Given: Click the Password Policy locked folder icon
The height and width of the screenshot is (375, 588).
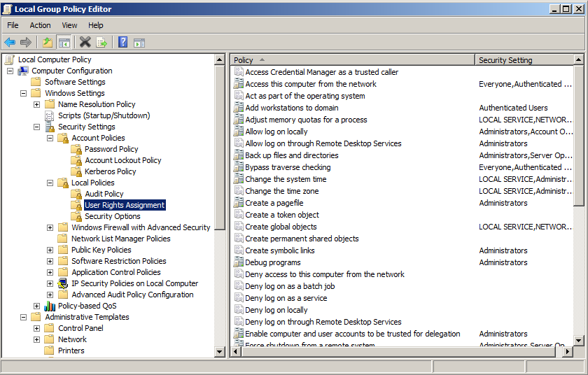Looking at the screenshot, I should (76, 150).
